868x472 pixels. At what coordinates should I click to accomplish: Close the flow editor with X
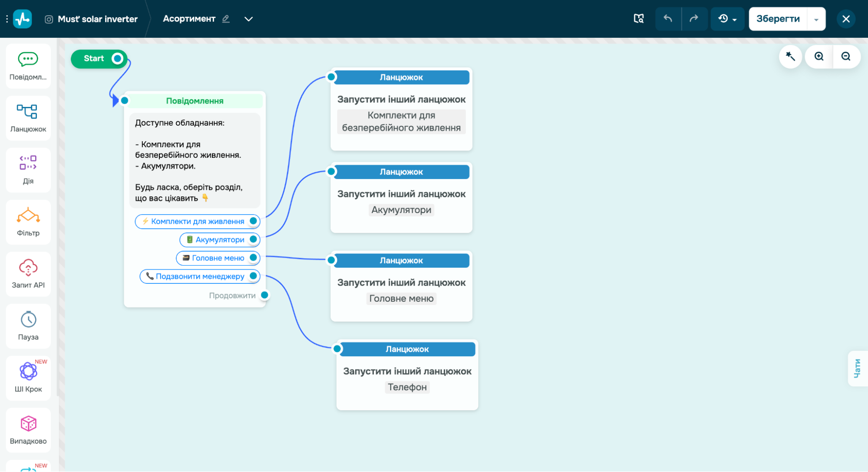(846, 19)
